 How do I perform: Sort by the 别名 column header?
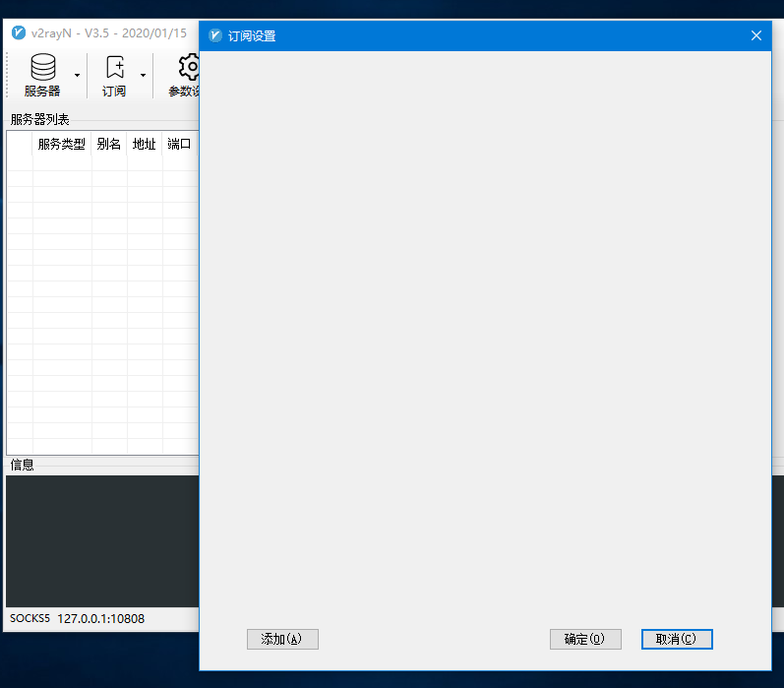(x=109, y=144)
